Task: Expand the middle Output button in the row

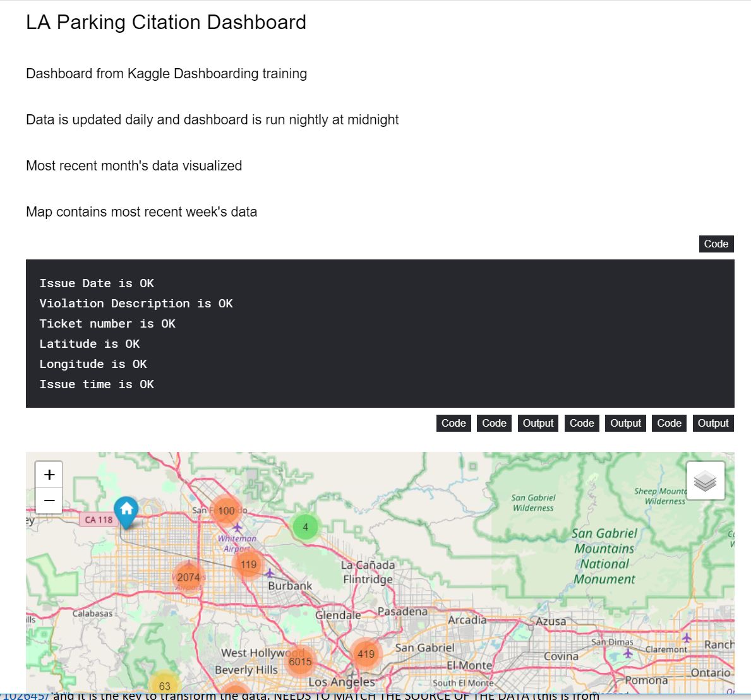Action: (x=625, y=424)
